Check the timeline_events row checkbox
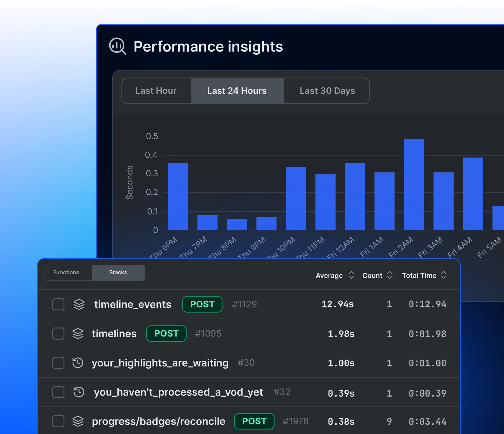Screen dimensions: 504x434 [58, 304]
